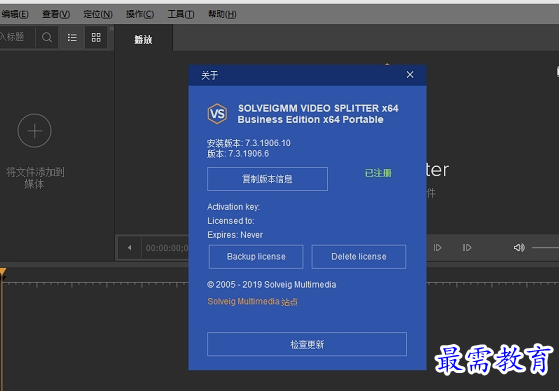This screenshot has width=559, height=391.
Task: Switch media panel to grid view
Action: point(96,37)
